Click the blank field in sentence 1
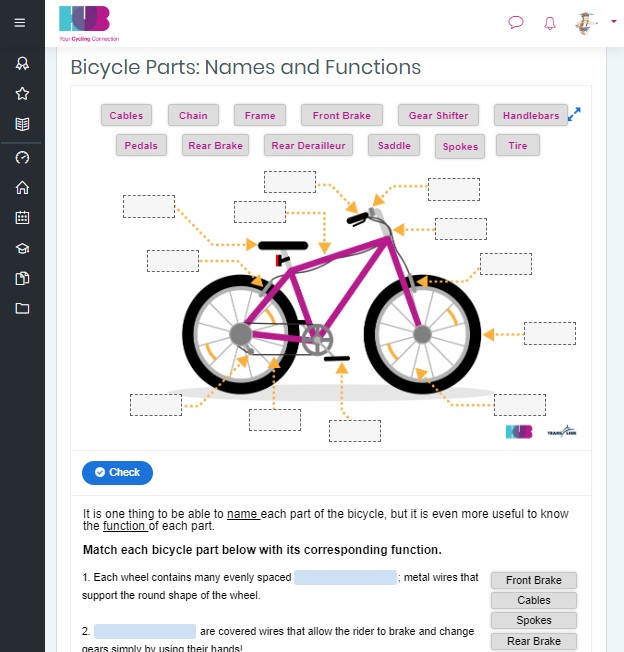The height and width of the screenshot is (652, 624). point(345,578)
